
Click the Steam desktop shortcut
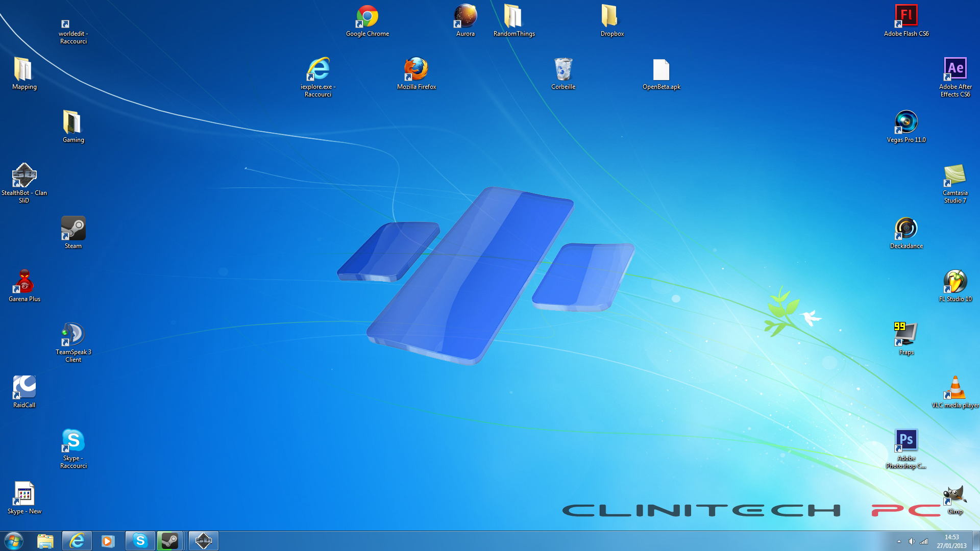[73, 233]
